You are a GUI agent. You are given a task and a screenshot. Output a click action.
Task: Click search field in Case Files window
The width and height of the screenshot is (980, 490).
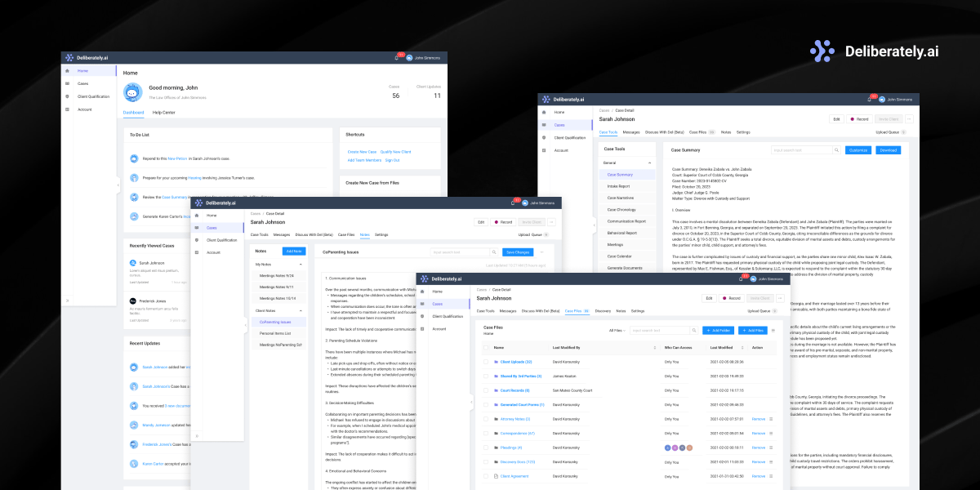pos(659,331)
